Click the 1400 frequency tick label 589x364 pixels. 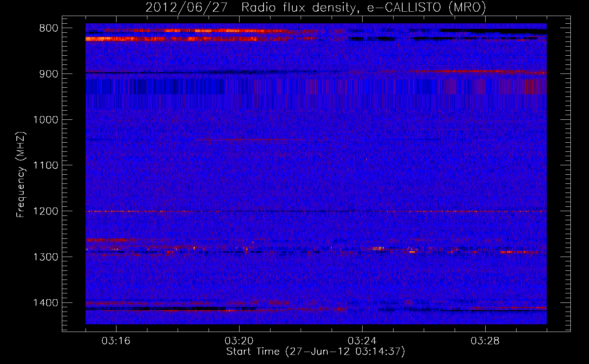click(x=46, y=303)
